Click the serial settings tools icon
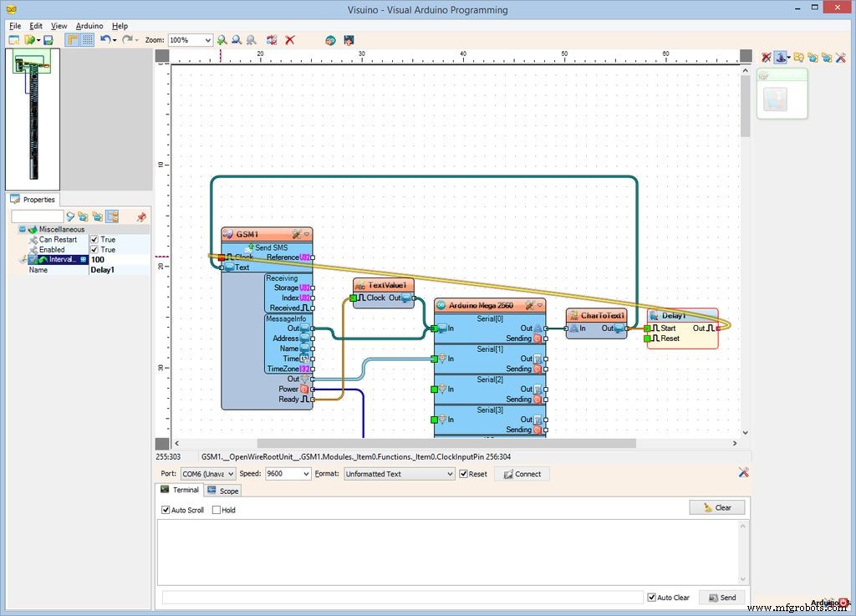The width and height of the screenshot is (856, 616). click(x=743, y=473)
